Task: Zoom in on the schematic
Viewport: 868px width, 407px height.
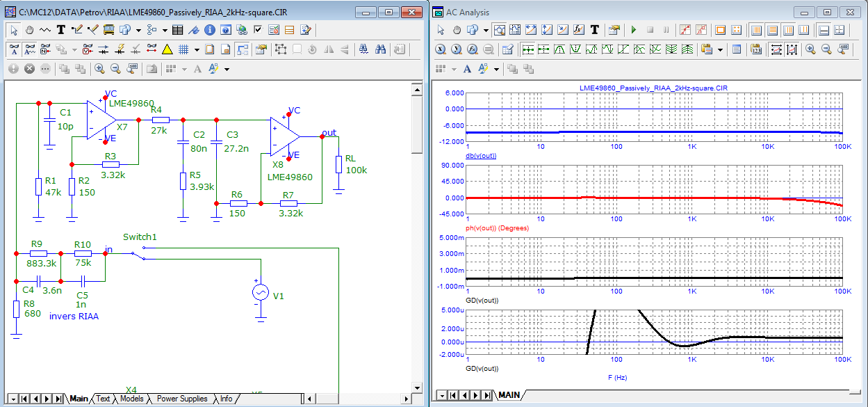Action: click(99, 69)
